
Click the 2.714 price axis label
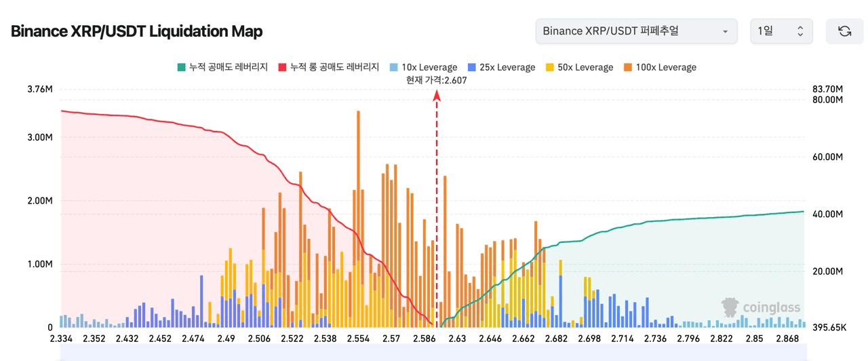point(622,339)
